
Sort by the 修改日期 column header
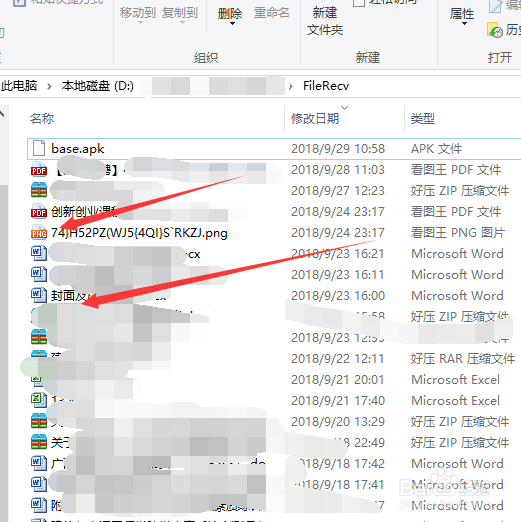(x=315, y=118)
